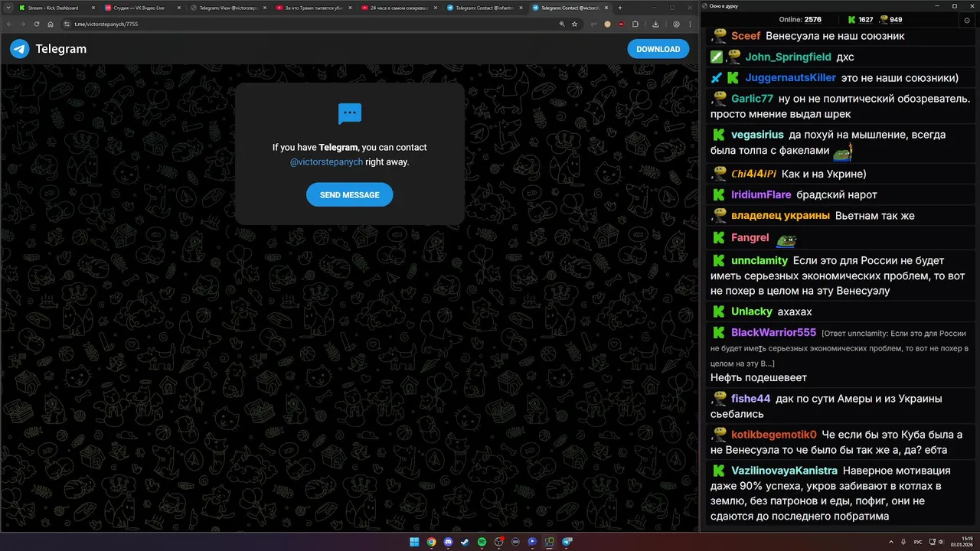Click username vegasirius in chat
Screen dimensions: 980x551
coord(757,135)
